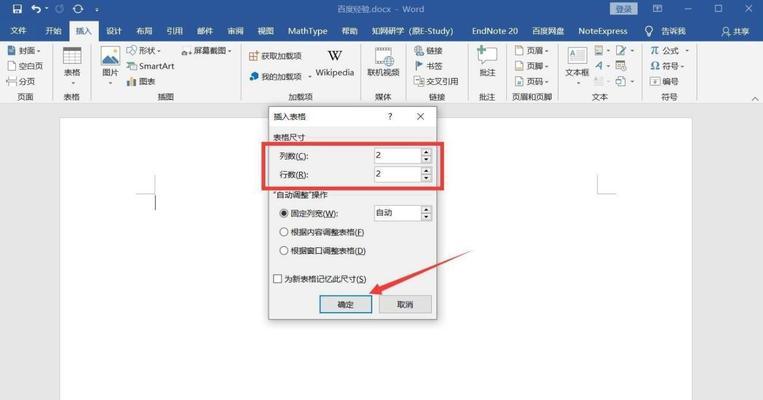Open the SmartArt tool
This screenshot has width=763, height=400.
point(153,65)
